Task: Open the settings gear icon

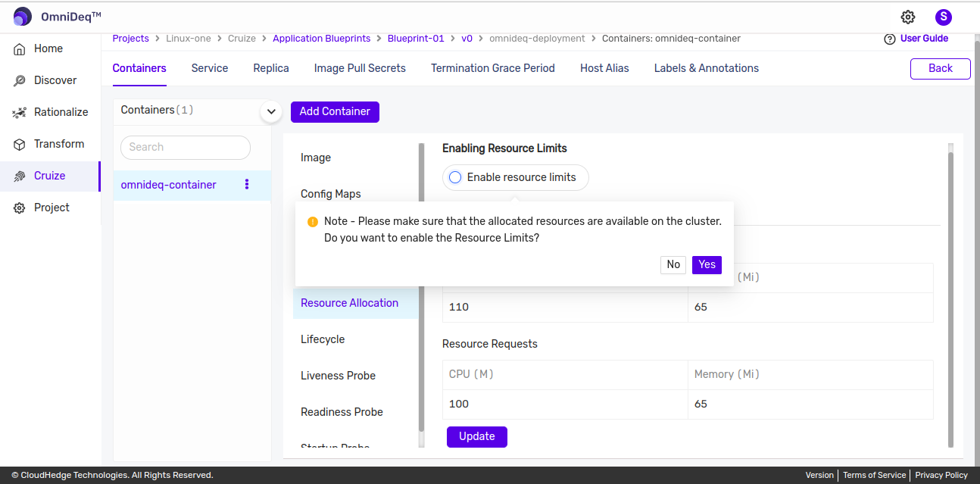Action: 908,17
